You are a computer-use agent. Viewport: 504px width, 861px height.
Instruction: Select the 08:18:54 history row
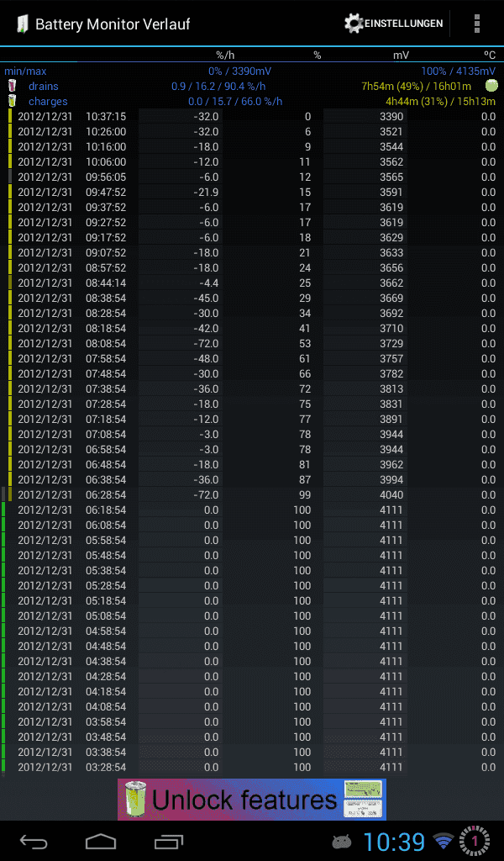click(252, 329)
